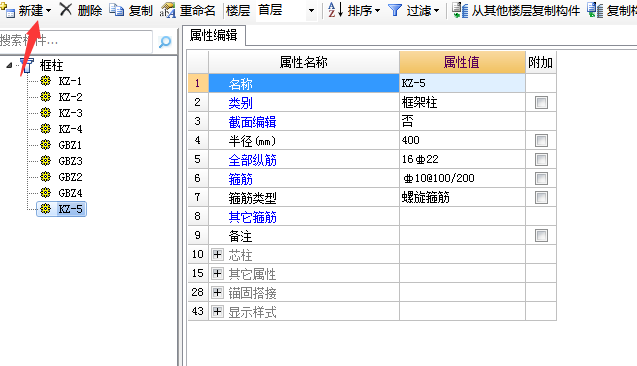Click the New component icon

(7, 10)
